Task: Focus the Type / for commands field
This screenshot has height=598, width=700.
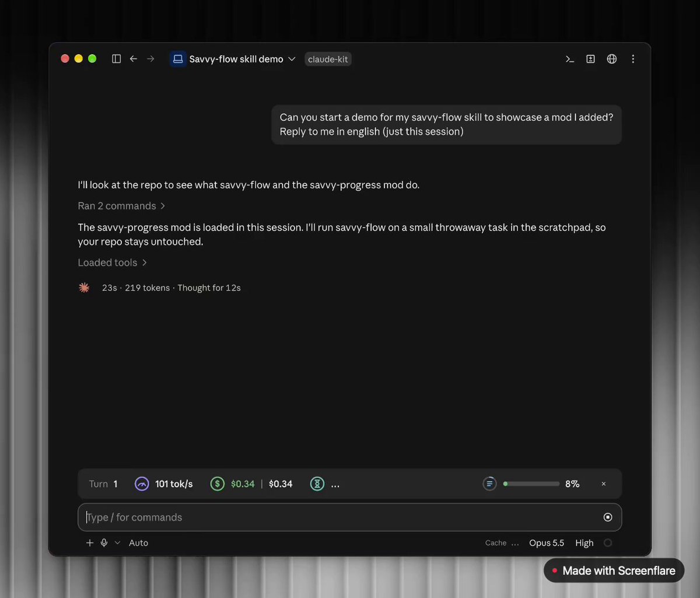Action: coord(349,517)
